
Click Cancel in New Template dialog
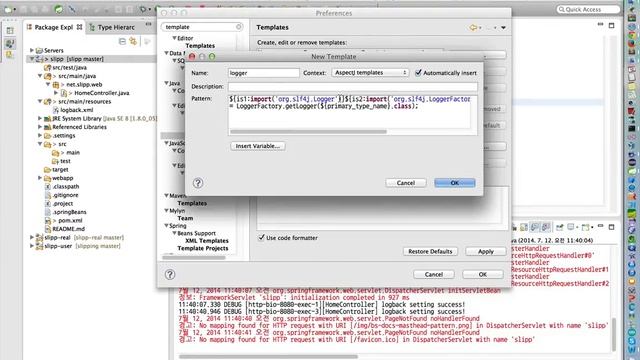[406, 183]
